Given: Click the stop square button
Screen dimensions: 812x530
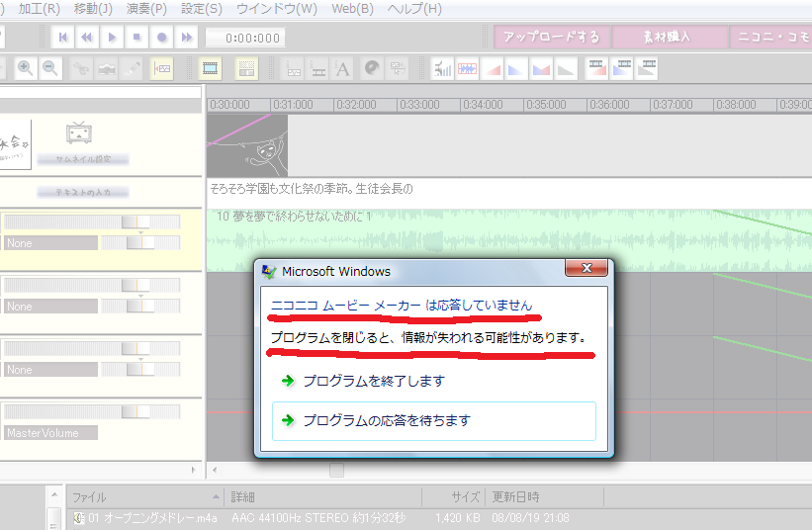Looking at the screenshot, I should pyautogui.click(x=136, y=38).
